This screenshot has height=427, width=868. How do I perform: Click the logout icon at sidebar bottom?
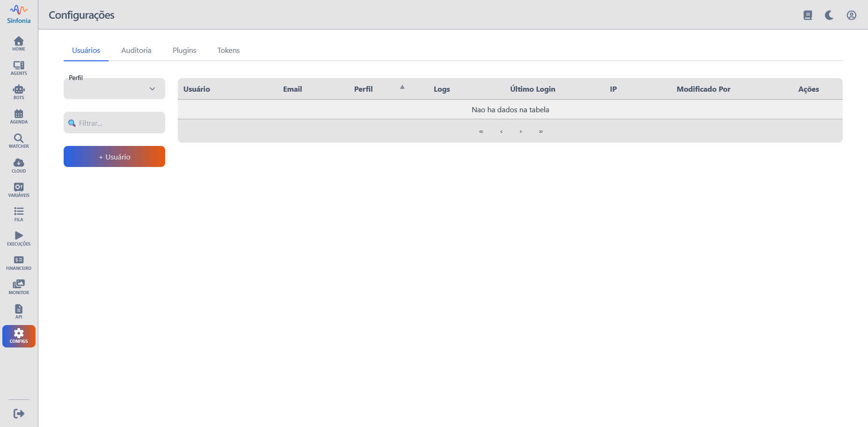pos(19,413)
